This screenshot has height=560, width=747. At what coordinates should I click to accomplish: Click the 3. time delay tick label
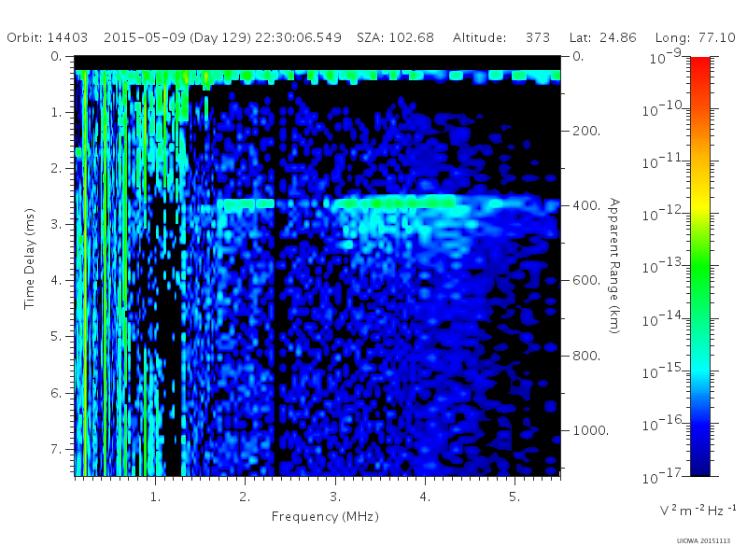56,224
